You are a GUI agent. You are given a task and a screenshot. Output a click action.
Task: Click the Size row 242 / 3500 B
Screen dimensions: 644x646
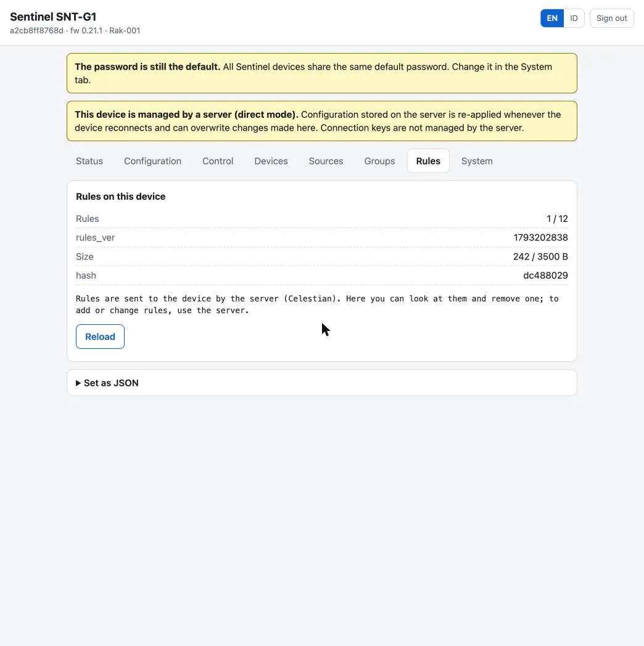[322, 256]
